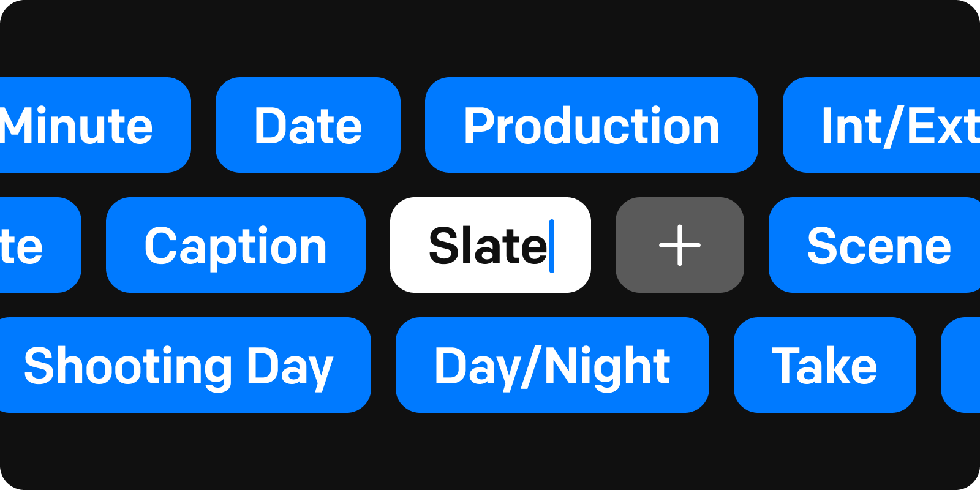Focus the Slate text field
980x490 pixels.
[490, 245]
